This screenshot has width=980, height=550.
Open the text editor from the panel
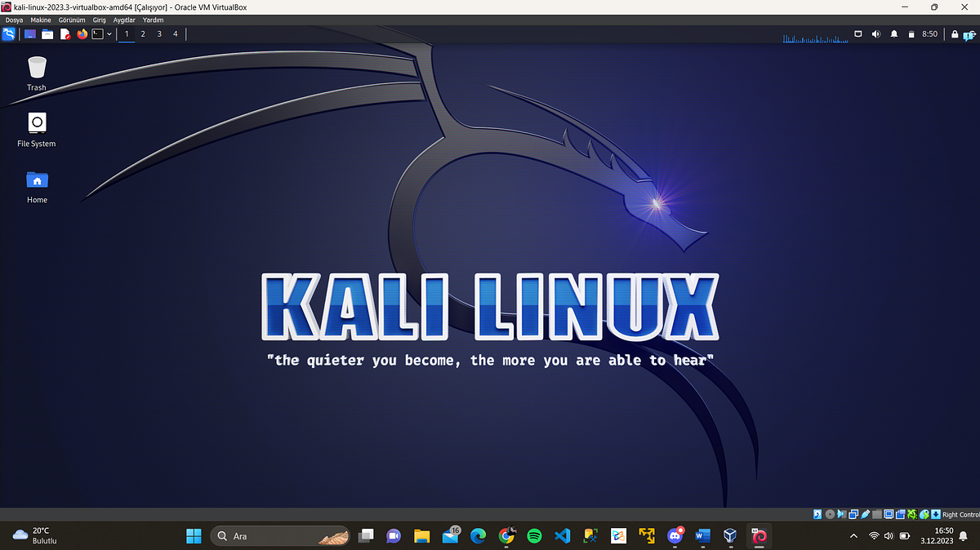pyautogui.click(x=65, y=33)
